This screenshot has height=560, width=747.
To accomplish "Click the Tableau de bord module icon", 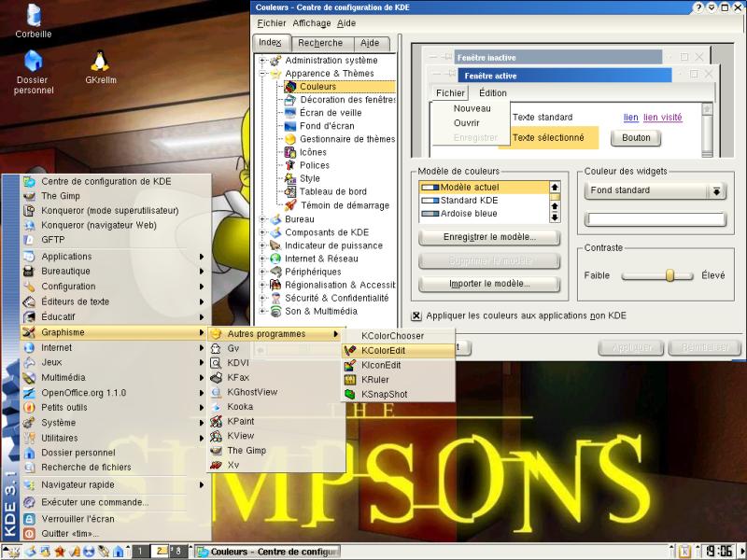I will [290, 192].
